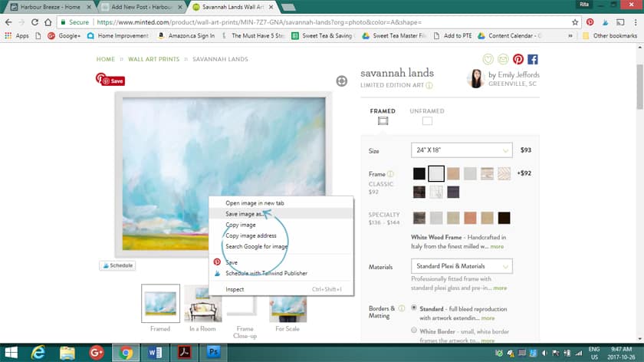Screen dimensions: 644x362
Task: Open the Chrome three-dot menu
Action: 636,22
